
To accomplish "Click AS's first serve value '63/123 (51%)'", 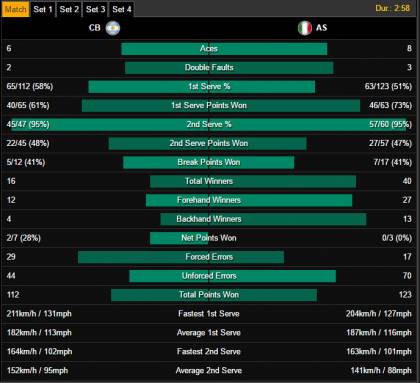I will [388, 87].
